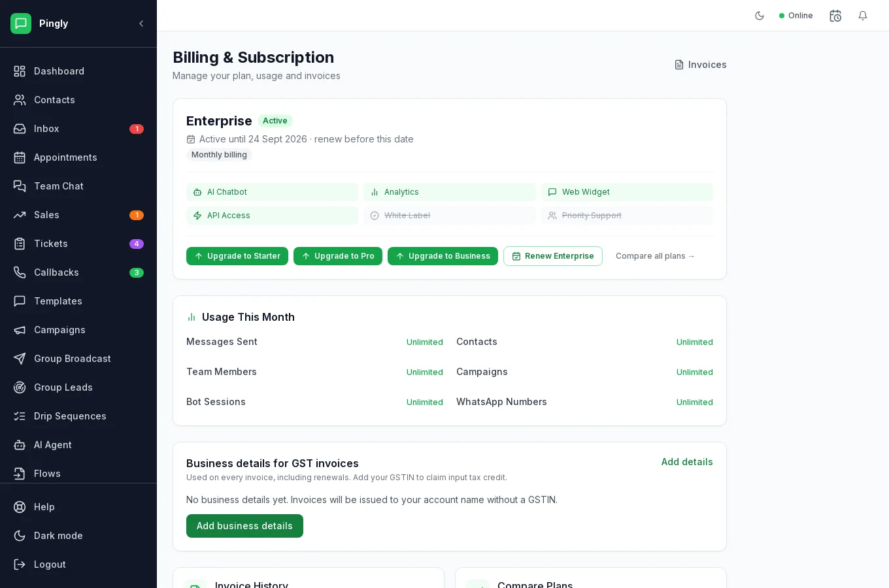The height and width of the screenshot is (588, 889).
Task: Open the Drip Sequences menu label
Action: [x=70, y=416]
